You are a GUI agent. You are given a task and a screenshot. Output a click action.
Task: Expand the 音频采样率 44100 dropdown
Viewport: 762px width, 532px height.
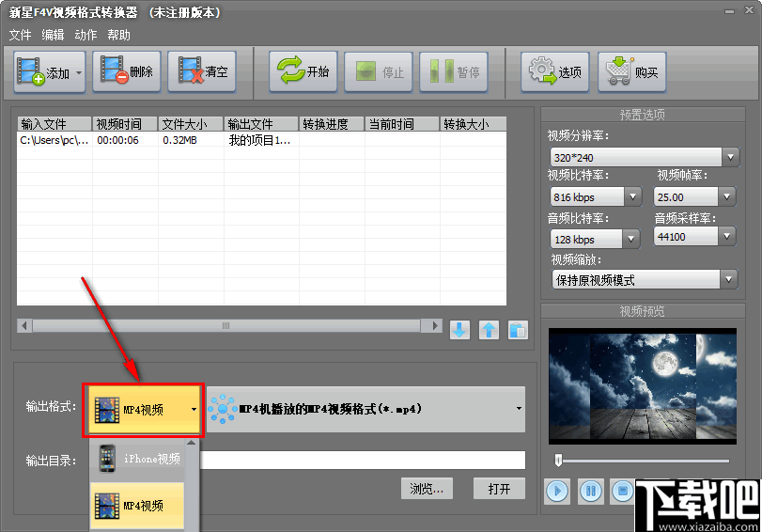(727, 237)
